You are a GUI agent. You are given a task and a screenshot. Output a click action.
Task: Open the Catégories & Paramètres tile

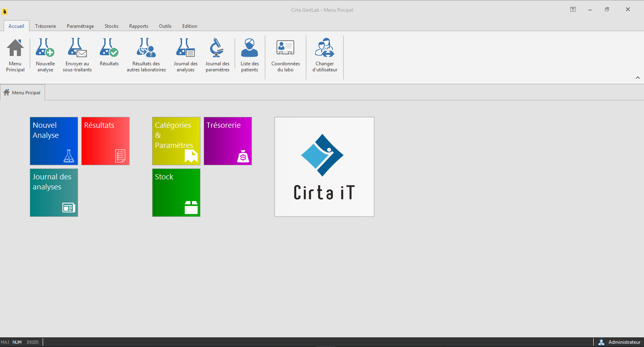(176, 141)
